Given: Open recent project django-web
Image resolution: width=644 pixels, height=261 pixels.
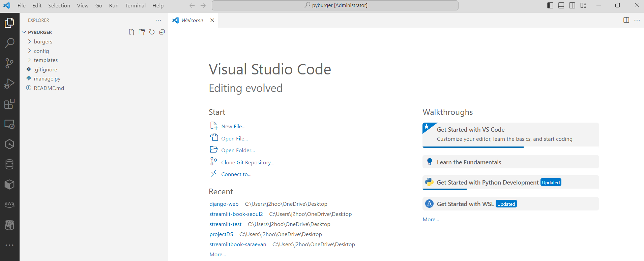Looking at the screenshot, I should [x=224, y=204].
